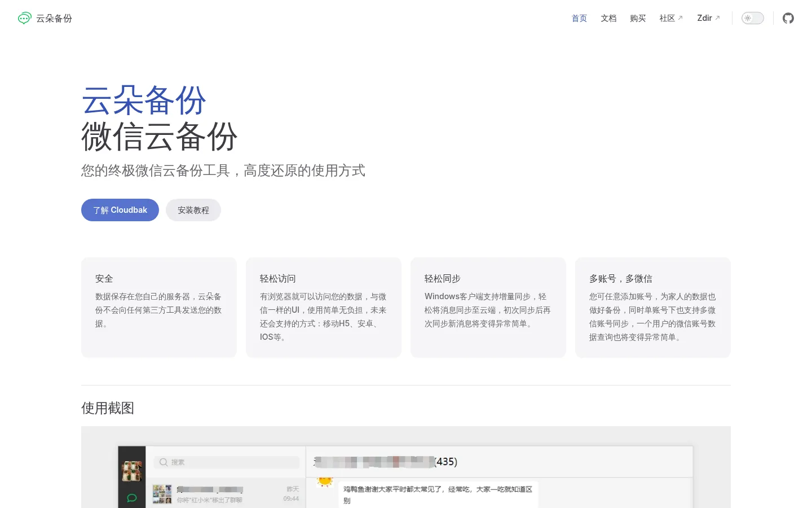Open the 文档 navigation link

(x=608, y=18)
